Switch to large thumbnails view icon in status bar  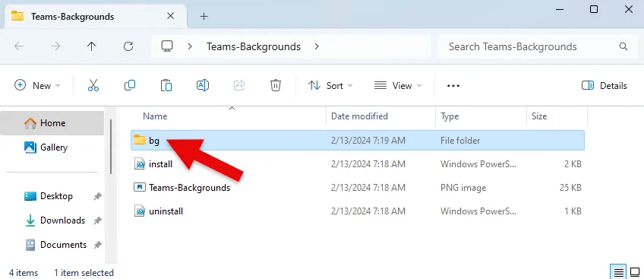click(x=635, y=272)
